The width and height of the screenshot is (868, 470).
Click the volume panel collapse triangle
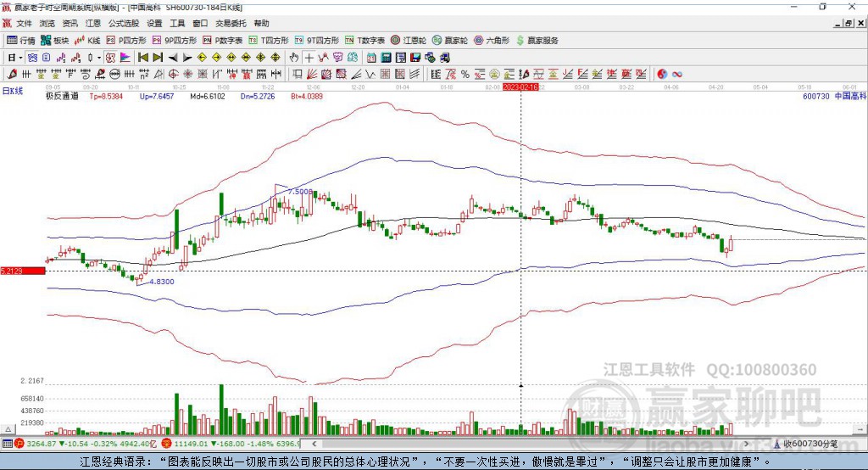point(8,429)
